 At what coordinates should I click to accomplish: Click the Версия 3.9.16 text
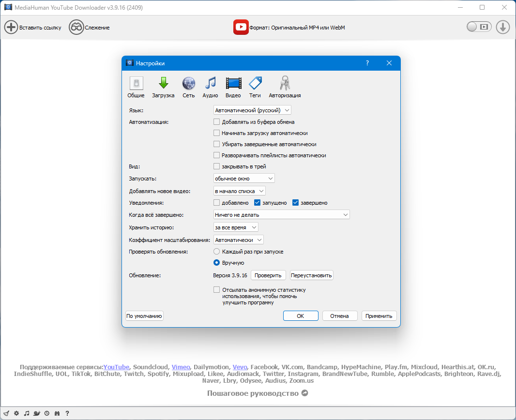point(230,275)
